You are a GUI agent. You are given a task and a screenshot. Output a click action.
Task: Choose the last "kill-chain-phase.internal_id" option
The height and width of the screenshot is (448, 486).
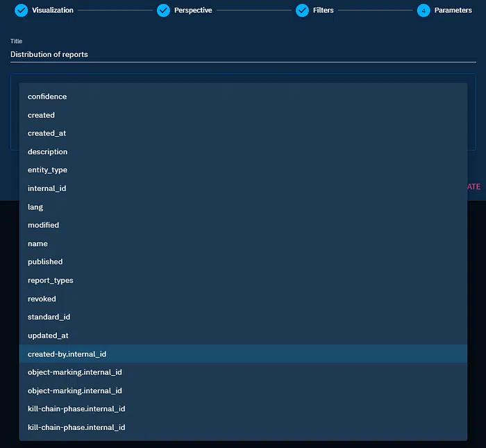(x=76, y=427)
